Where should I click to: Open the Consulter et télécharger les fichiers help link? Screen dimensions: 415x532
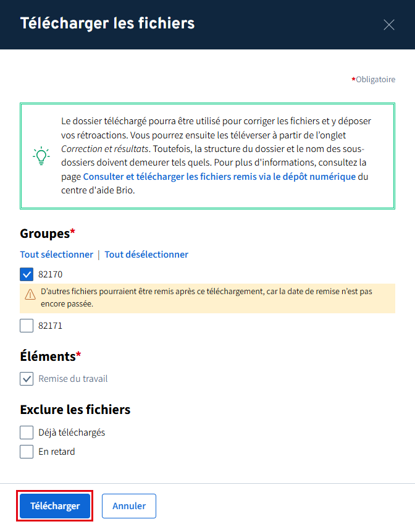click(219, 177)
